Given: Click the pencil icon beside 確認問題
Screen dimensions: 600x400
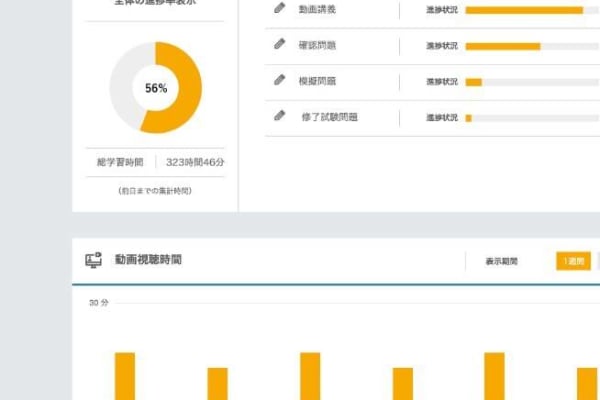Looking at the screenshot, I should point(280,45).
